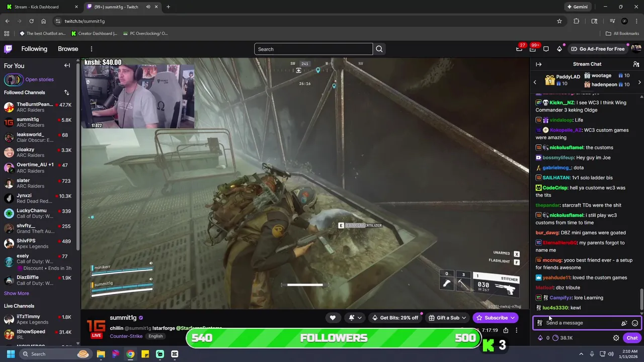Open the Gemini button
This screenshot has height=362, width=644.
pos(577,7)
